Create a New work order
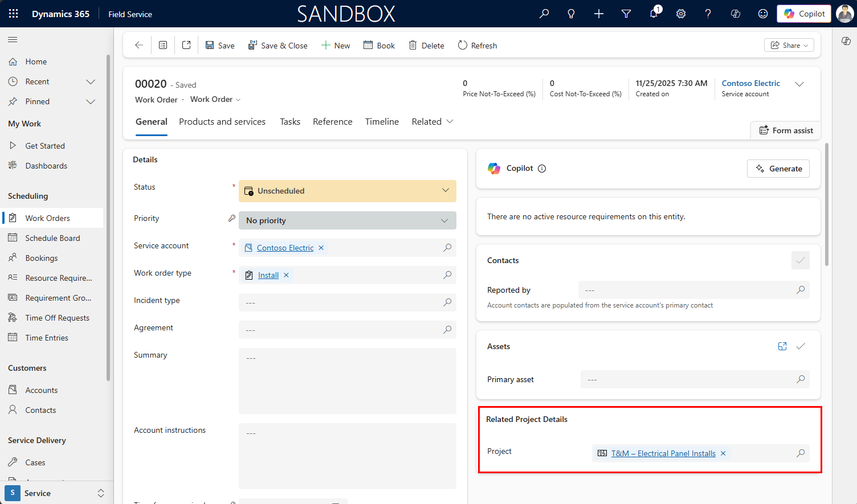 click(x=336, y=45)
